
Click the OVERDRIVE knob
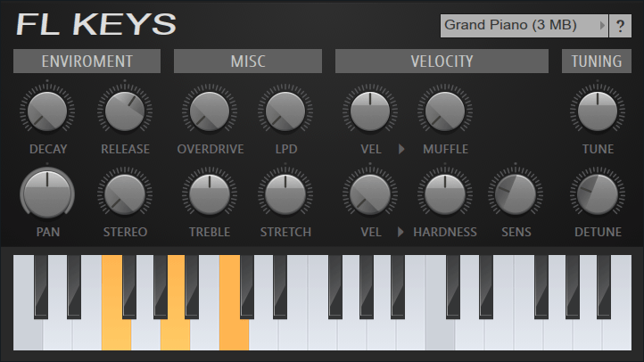[x=210, y=111]
